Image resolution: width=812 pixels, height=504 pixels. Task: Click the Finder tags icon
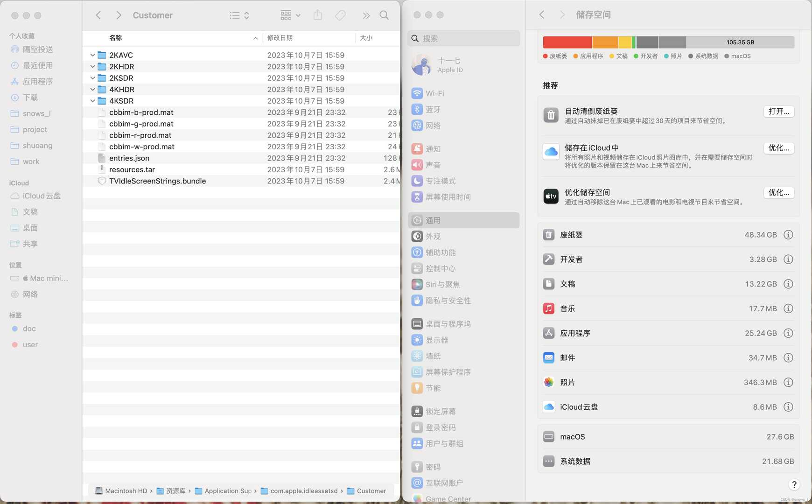click(341, 15)
